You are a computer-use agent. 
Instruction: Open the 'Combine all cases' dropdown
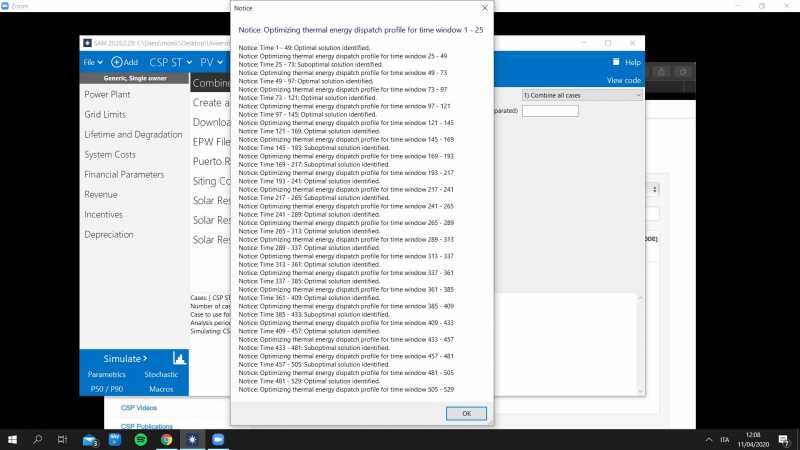pyautogui.click(x=577, y=94)
